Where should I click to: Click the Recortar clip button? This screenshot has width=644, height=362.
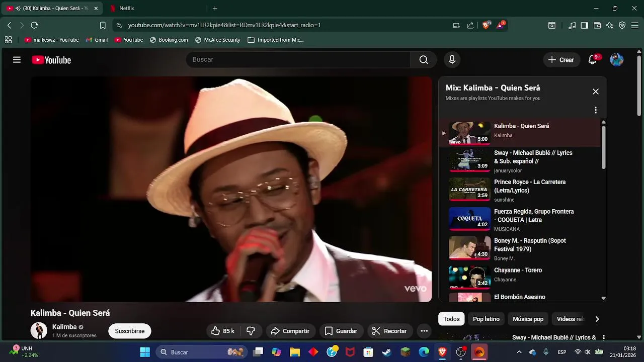click(389, 331)
